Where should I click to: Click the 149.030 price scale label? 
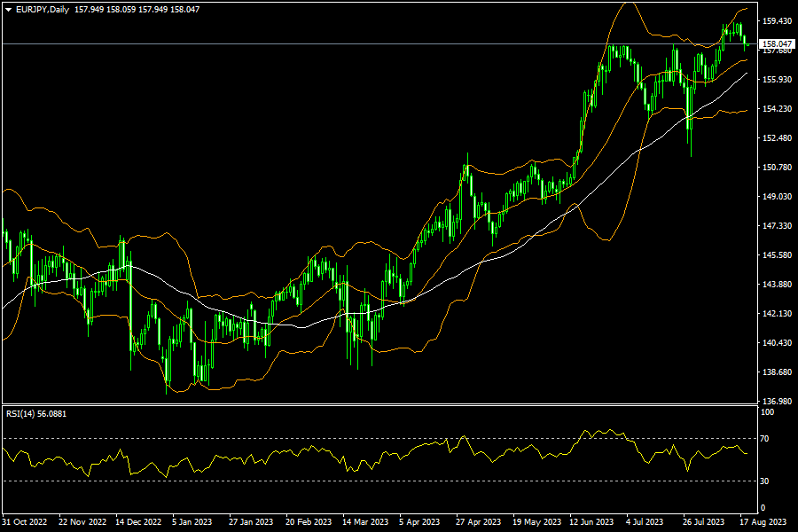[777, 197]
